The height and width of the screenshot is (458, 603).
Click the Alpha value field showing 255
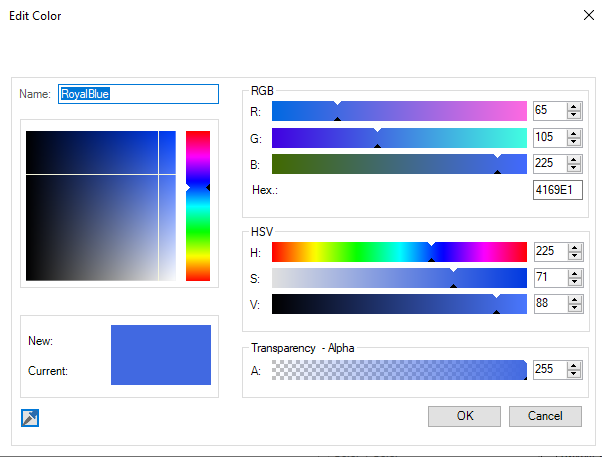[550, 370]
